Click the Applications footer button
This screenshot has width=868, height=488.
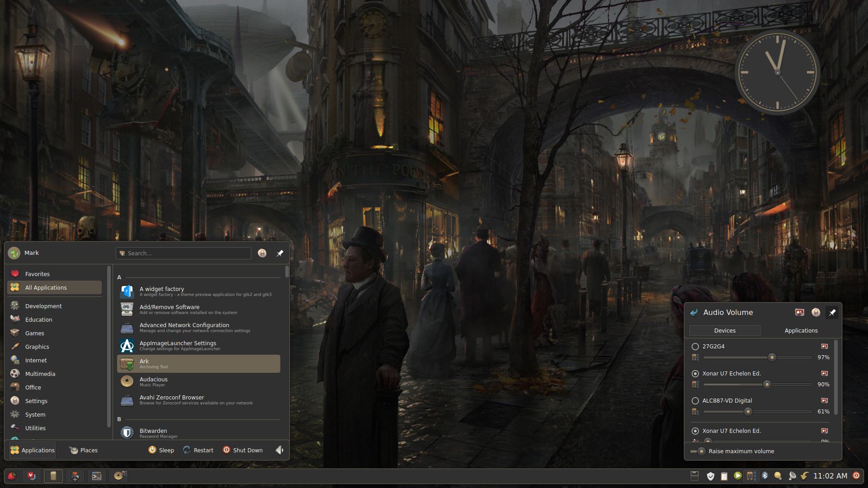[32, 450]
